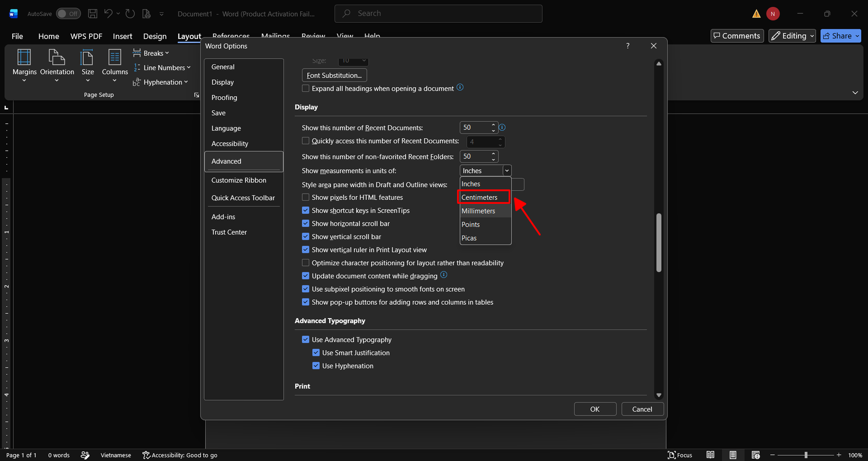This screenshot has height=461, width=868.
Task: Uncheck Show horizontal scroll bar
Action: [x=306, y=223]
